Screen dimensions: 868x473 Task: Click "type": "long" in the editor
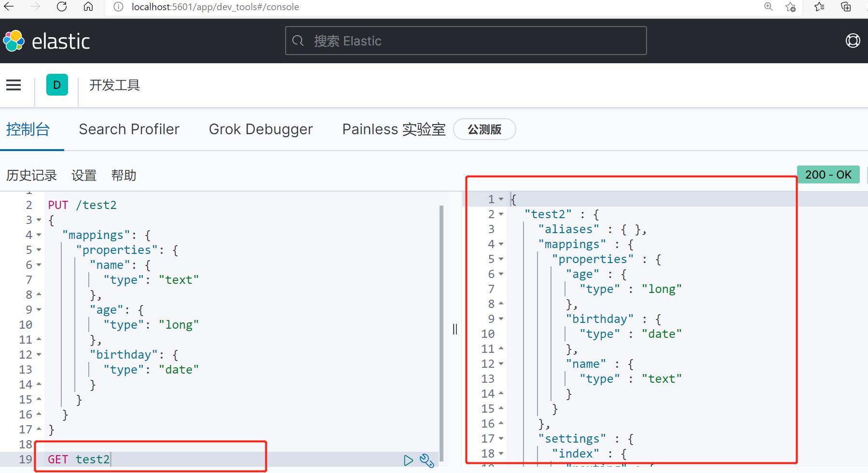(151, 325)
